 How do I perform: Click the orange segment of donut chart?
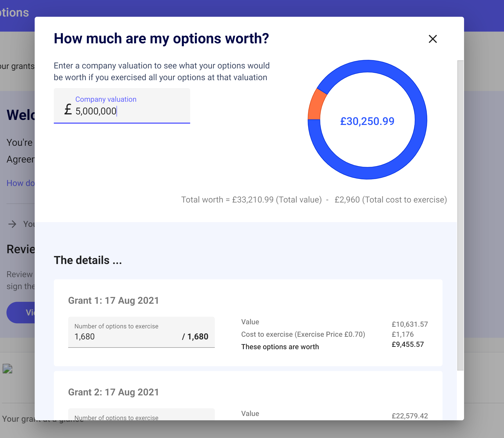click(316, 105)
